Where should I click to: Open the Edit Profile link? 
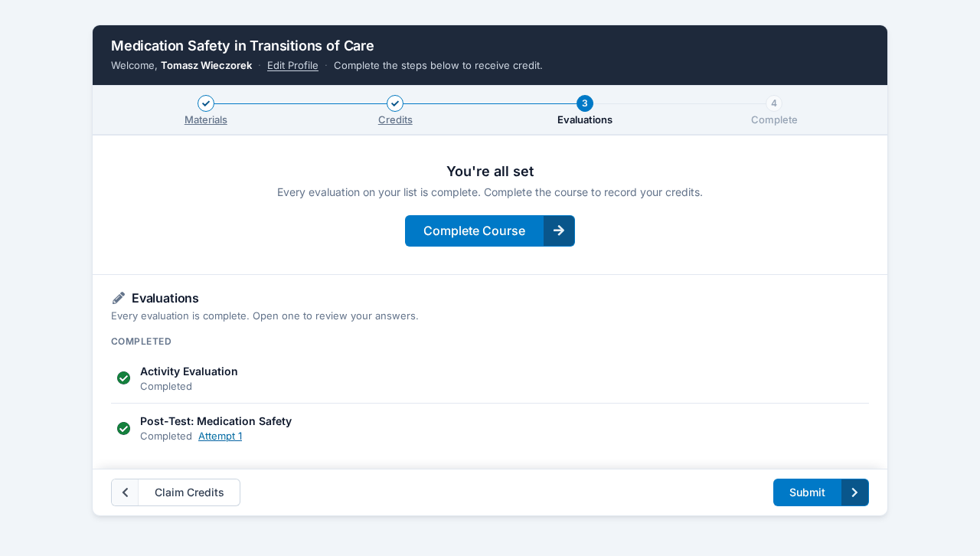pos(292,65)
